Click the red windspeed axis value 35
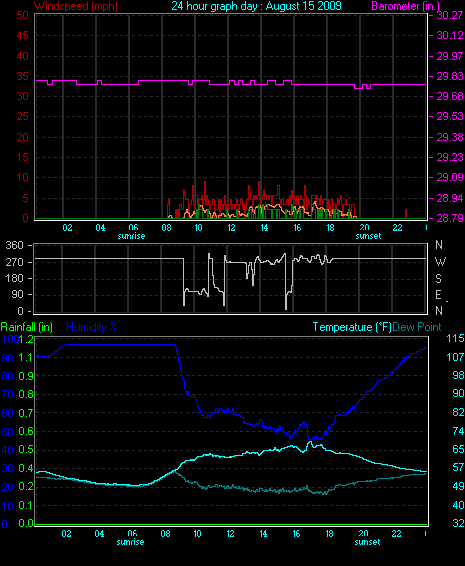Screen dimensions: 465x566 [22, 76]
